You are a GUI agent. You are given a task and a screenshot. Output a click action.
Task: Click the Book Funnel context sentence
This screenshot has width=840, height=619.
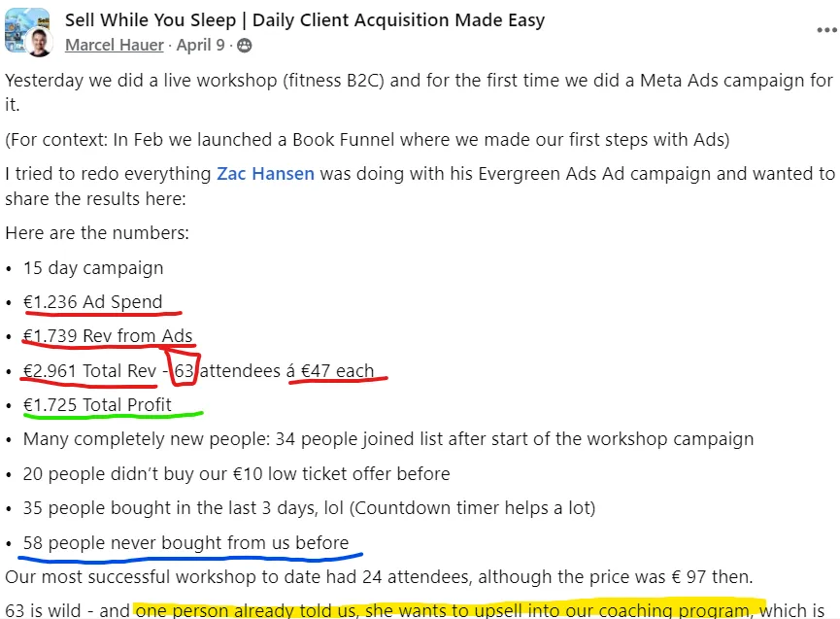[367, 140]
